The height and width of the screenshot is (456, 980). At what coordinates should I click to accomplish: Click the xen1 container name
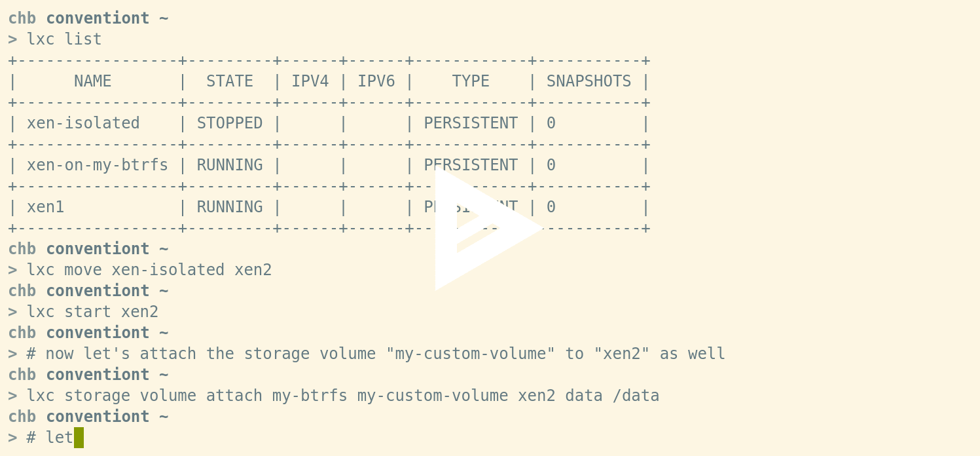(45, 206)
